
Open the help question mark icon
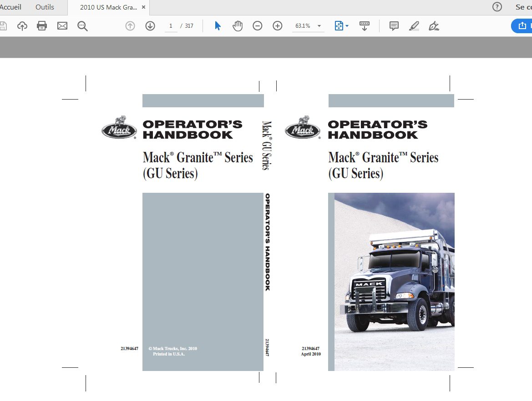[x=497, y=7]
